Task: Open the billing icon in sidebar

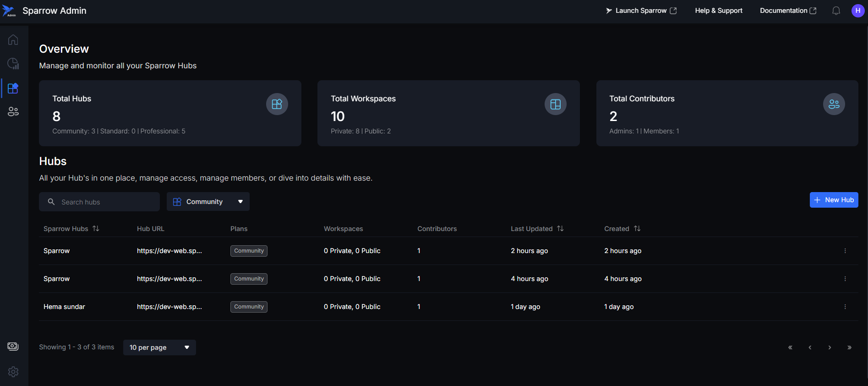Action: click(13, 347)
